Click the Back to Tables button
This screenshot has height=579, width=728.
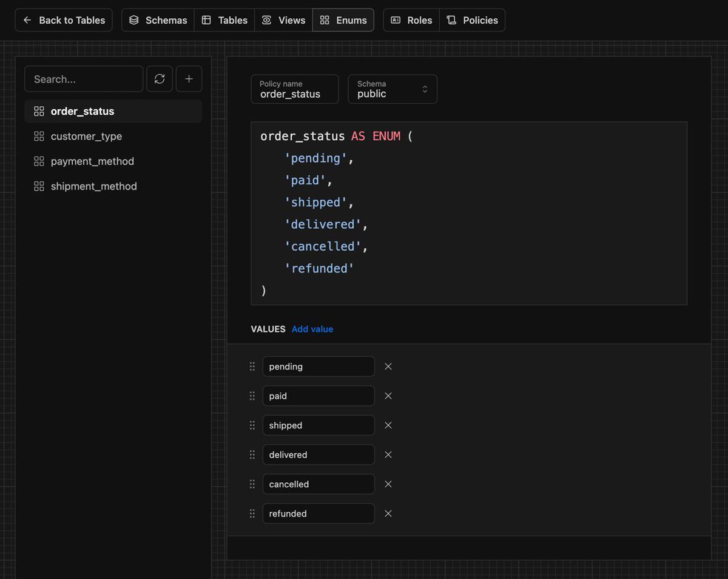(64, 20)
